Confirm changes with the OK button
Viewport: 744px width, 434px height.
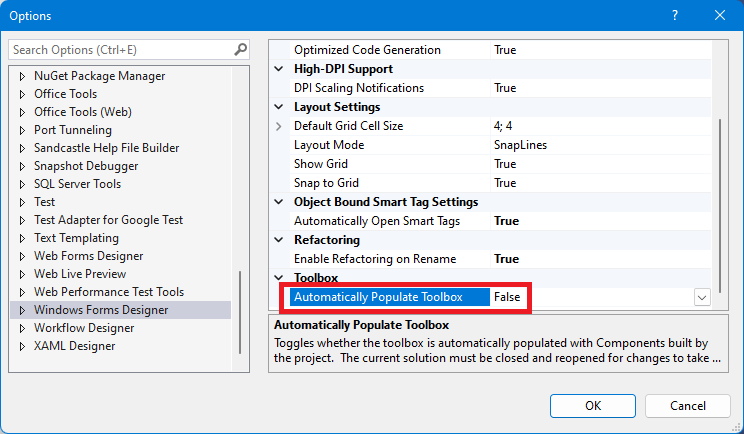tap(593, 406)
